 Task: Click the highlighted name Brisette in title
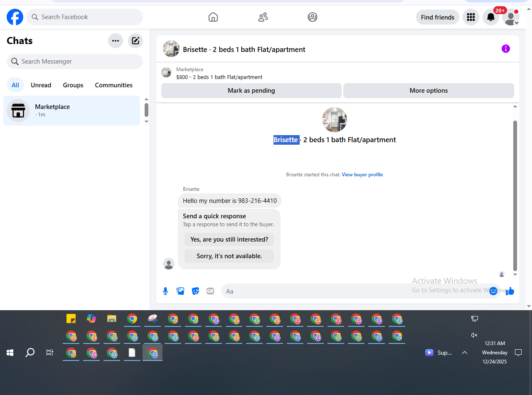coord(286,140)
